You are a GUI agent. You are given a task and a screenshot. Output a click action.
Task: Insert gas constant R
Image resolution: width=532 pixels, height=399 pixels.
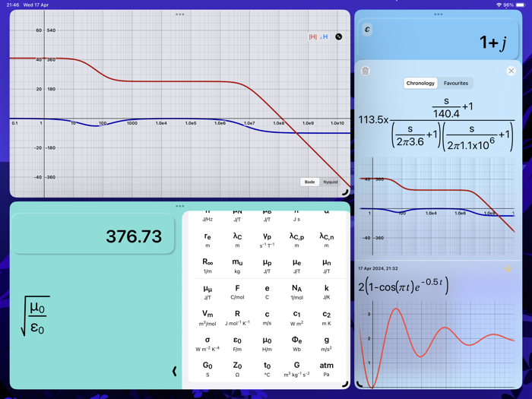click(237, 318)
